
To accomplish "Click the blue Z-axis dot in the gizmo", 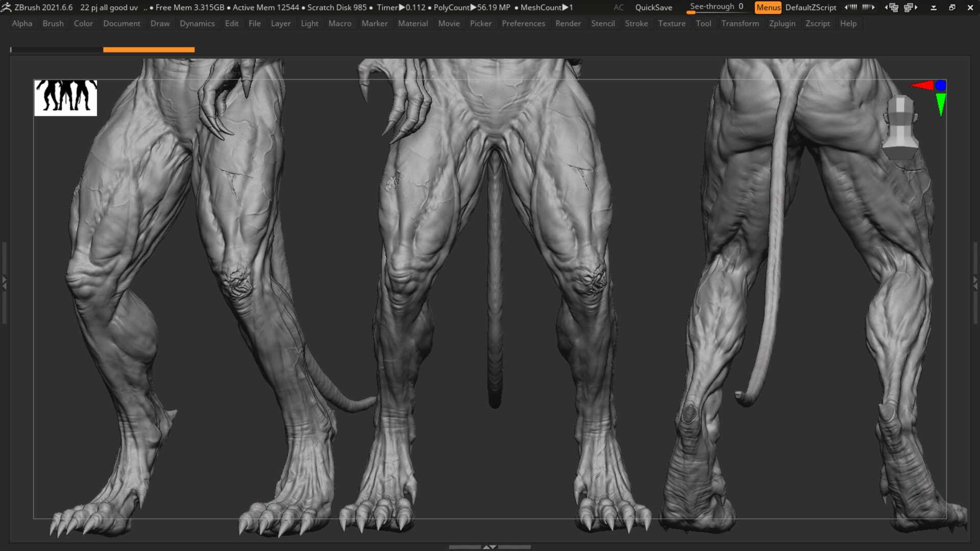I will (941, 85).
